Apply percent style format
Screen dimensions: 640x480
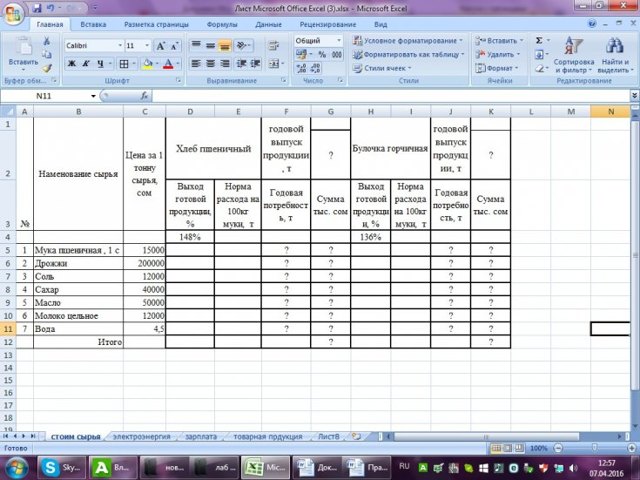tap(322, 54)
